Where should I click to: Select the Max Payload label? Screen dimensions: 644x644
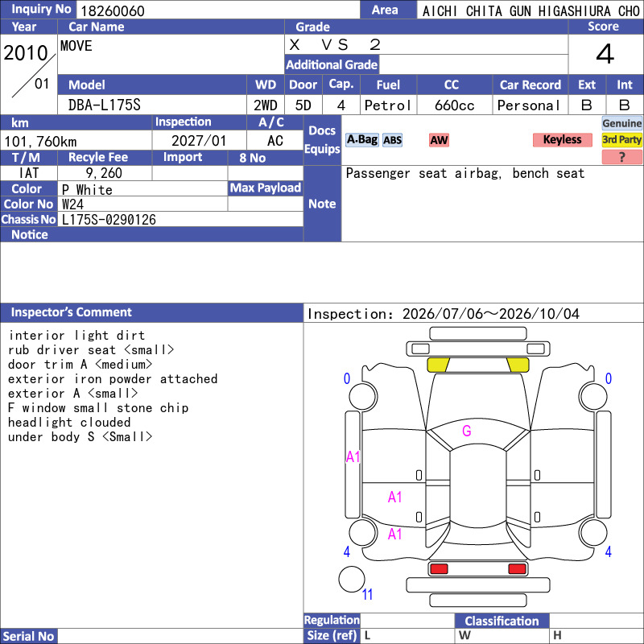266,188
